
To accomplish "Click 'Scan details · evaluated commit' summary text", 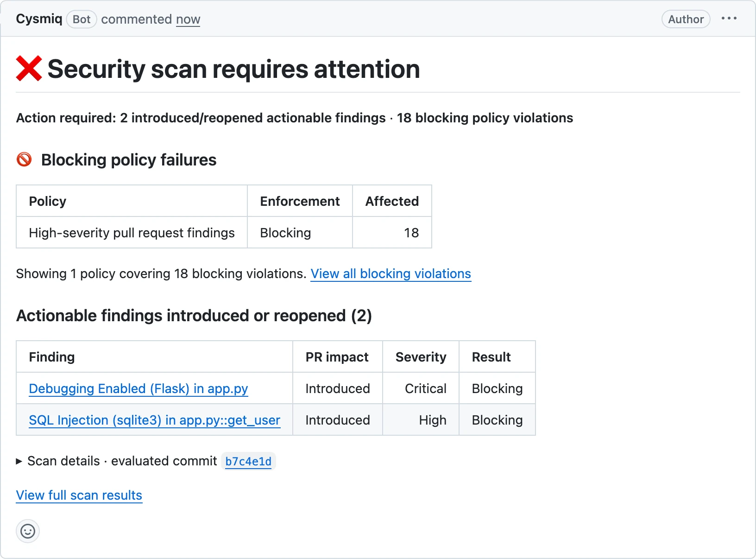I will 122,461.
